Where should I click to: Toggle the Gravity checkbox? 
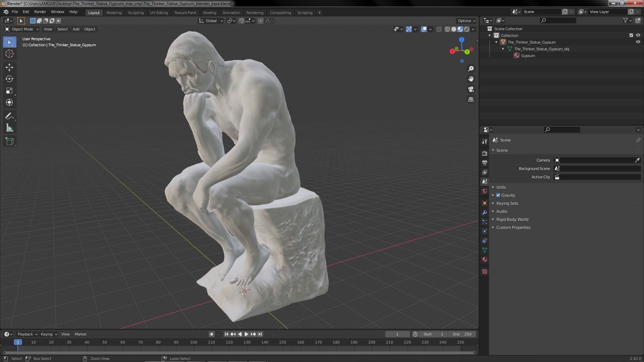pos(498,195)
